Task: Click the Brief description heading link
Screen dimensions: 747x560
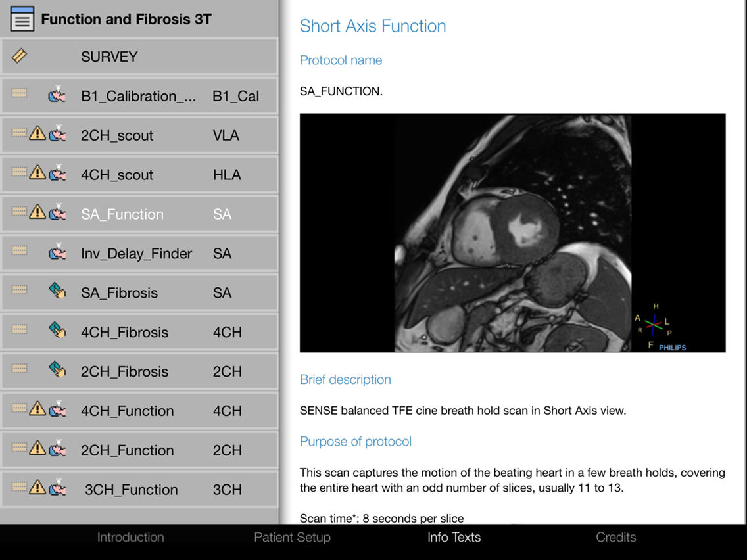Action: click(x=345, y=379)
